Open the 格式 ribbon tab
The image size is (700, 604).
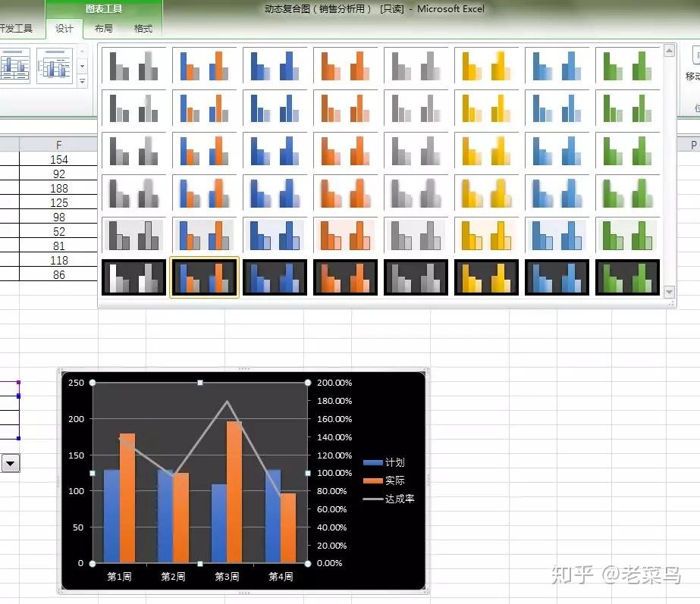tap(143, 29)
